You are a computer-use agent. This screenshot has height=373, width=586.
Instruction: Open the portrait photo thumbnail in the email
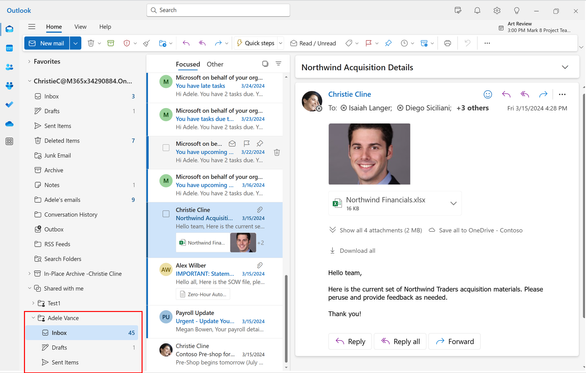pos(369,154)
